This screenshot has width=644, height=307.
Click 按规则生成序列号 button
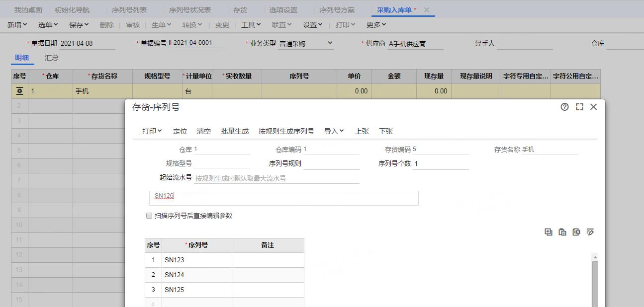point(286,131)
